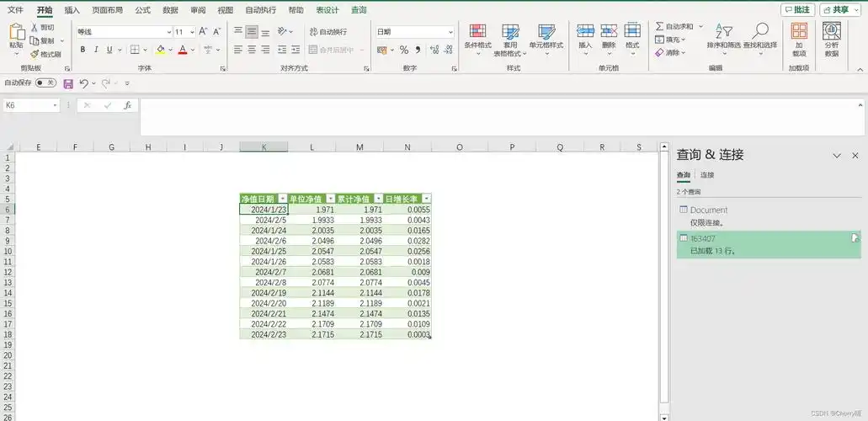Click the Share (共享) button
The width and height of the screenshot is (868, 421).
840,10
